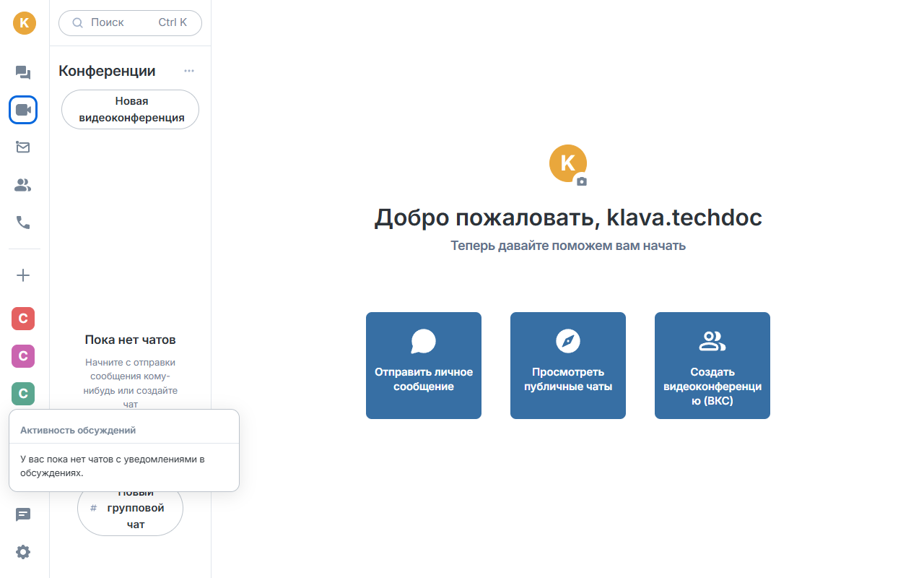Open the phone calls icon

23,223
